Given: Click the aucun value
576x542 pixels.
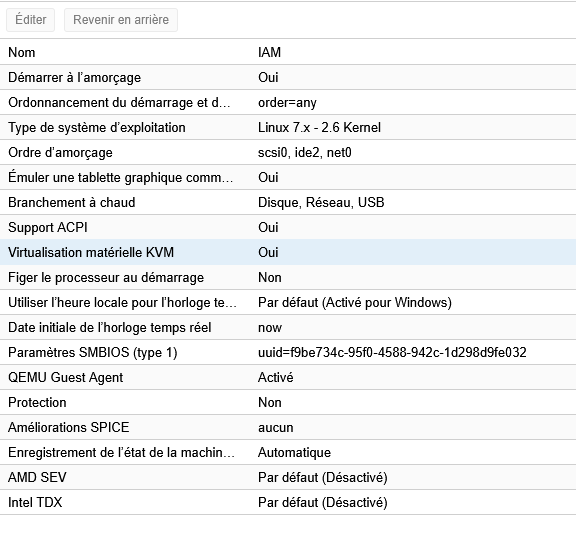Looking at the screenshot, I should tap(276, 428).
